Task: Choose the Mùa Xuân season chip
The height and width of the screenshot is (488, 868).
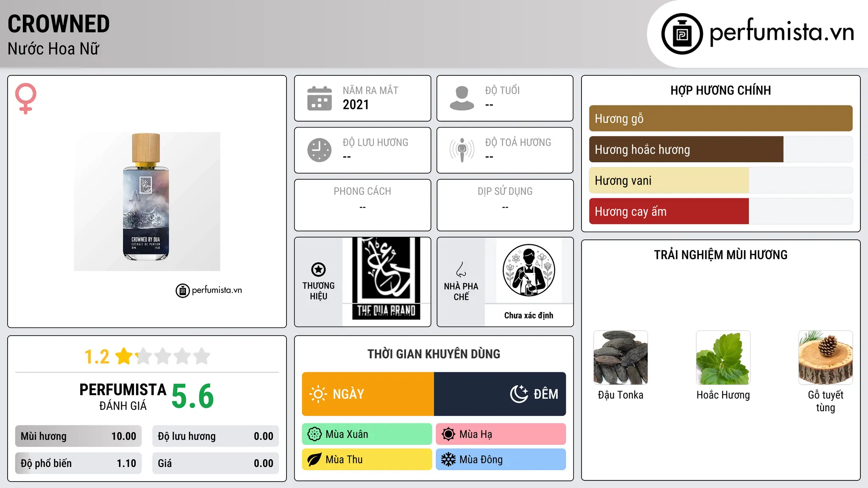Action: (x=367, y=434)
